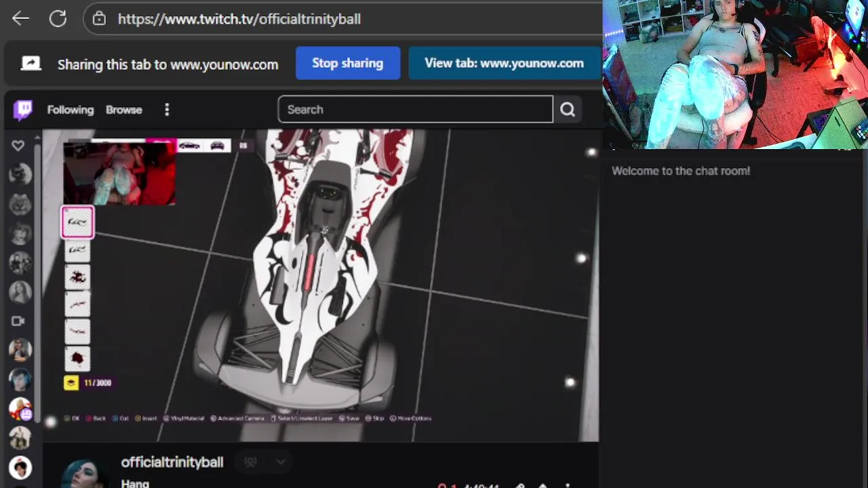The width and height of the screenshot is (868, 488).
Task: Click the Skip control hint
Action: coord(375,418)
